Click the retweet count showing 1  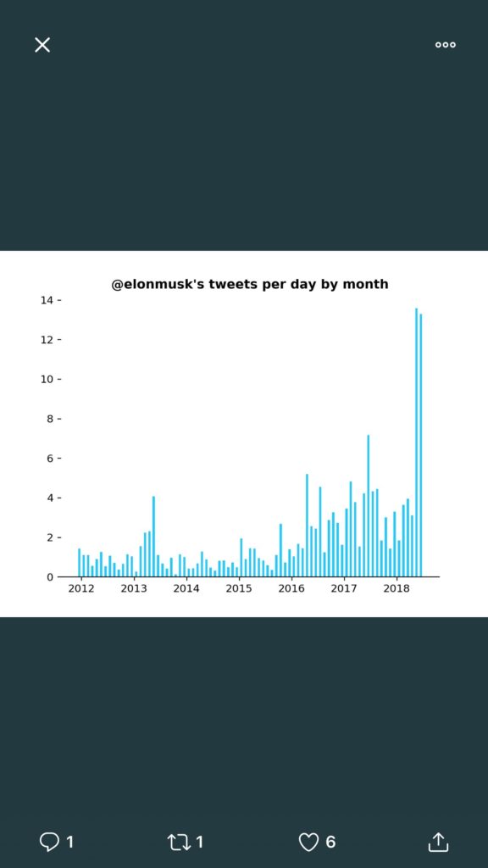point(200,843)
